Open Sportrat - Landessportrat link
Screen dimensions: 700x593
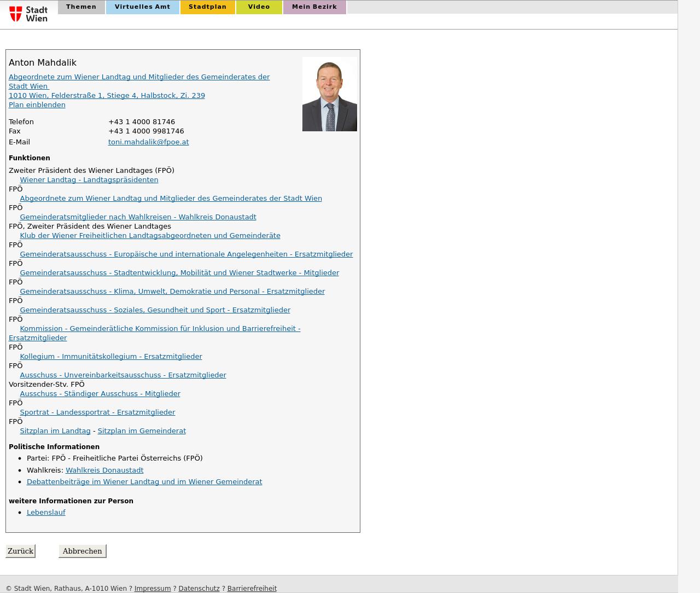pyautogui.click(x=97, y=412)
